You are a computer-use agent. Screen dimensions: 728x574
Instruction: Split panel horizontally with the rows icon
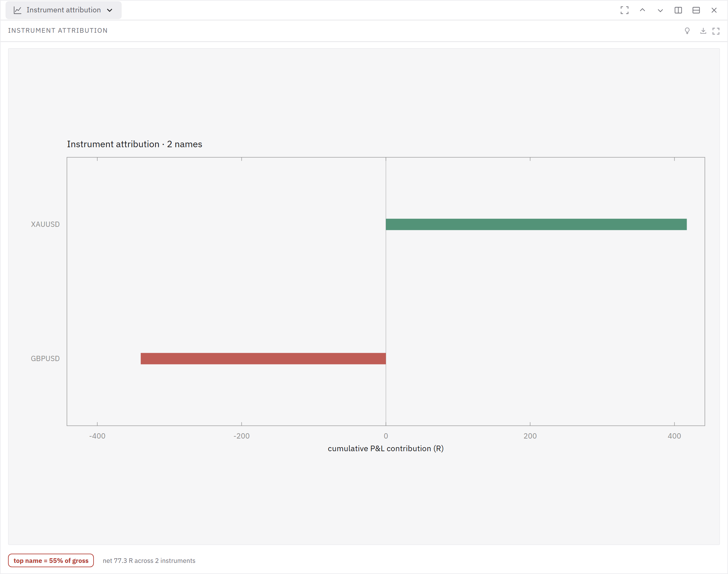[x=696, y=10]
